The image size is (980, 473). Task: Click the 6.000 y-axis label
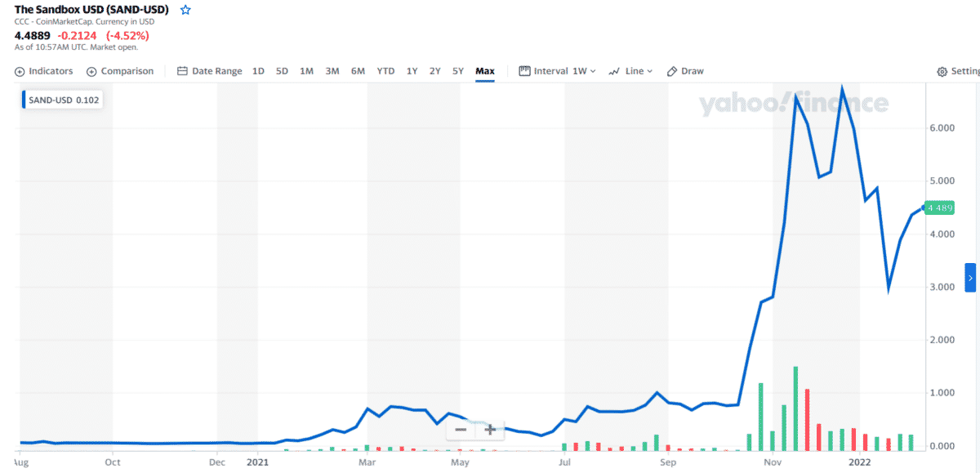(x=942, y=128)
